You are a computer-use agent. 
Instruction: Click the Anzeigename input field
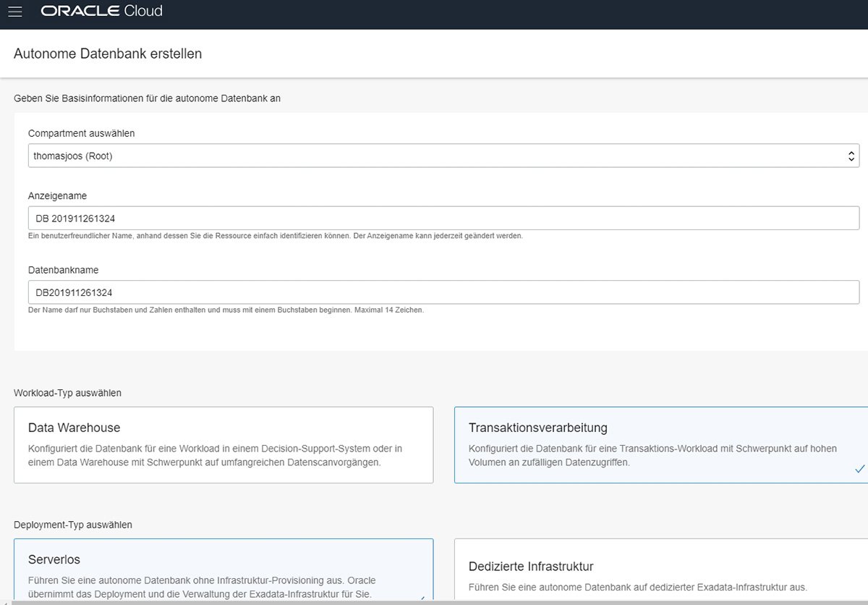(x=443, y=218)
